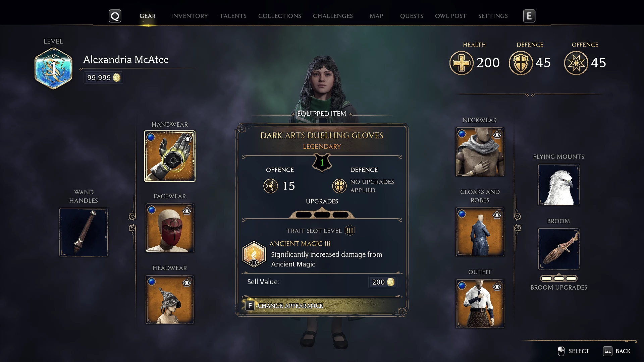Open the Broom slot
Image resolution: width=644 pixels, height=362 pixels.
click(x=559, y=249)
